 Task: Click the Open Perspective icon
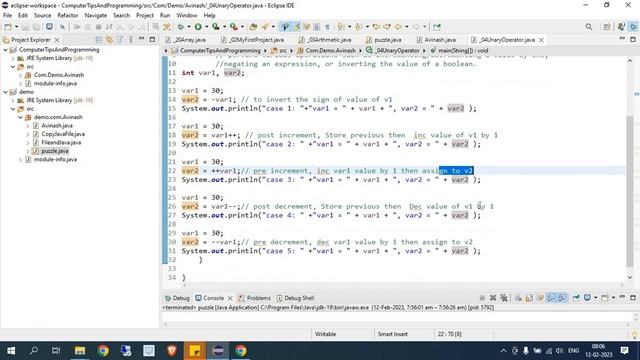[x=607, y=27]
